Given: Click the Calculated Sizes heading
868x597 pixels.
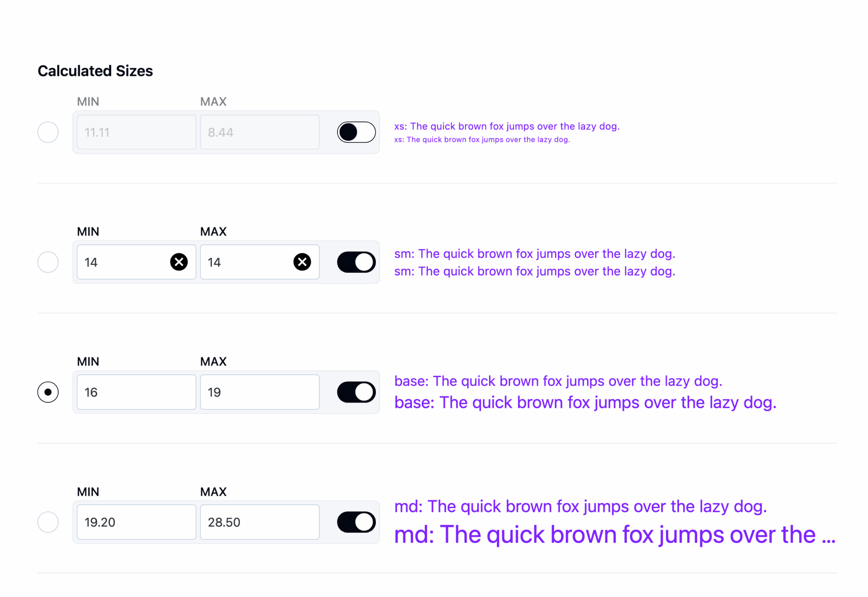Looking at the screenshot, I should click(x=95, y=71).
